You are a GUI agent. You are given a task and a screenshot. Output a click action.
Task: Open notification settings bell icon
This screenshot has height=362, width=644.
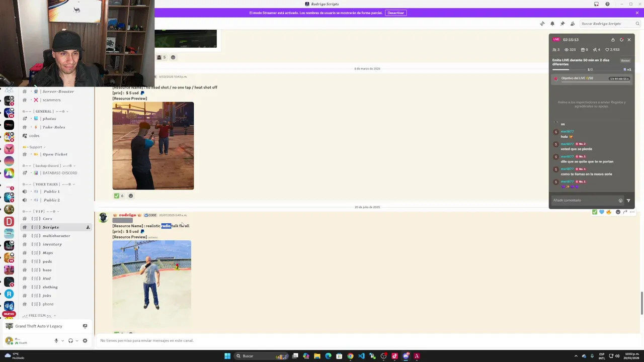pos(552,24)
